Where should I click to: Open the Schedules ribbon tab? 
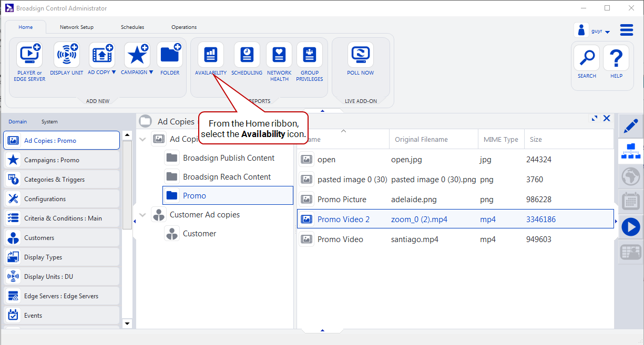(x=132, y=27)
